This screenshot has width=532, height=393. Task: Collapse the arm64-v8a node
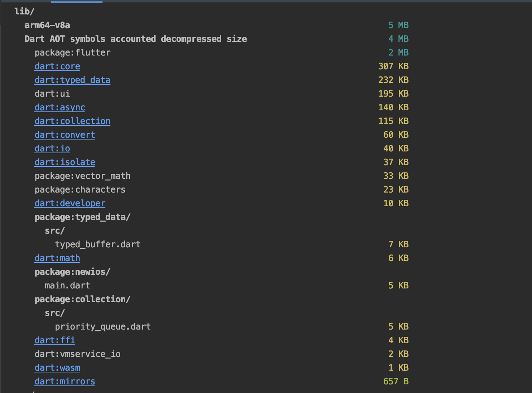point(47,25)
